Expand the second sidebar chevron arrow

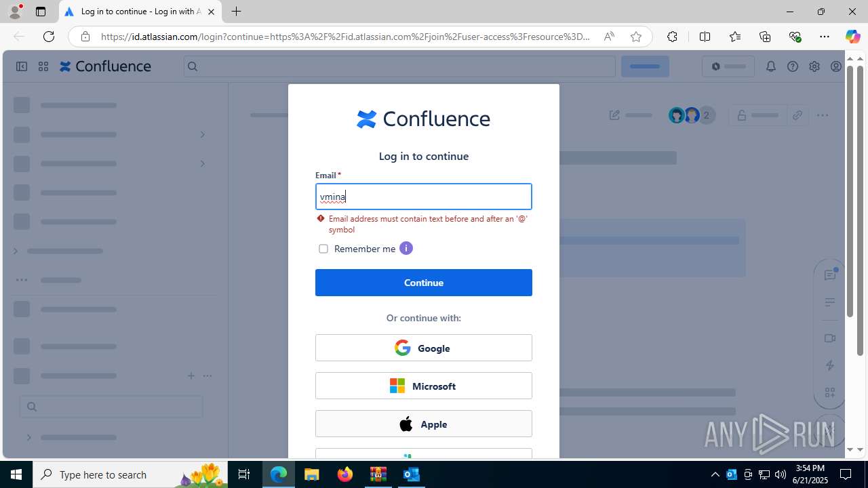click(202, 163)
